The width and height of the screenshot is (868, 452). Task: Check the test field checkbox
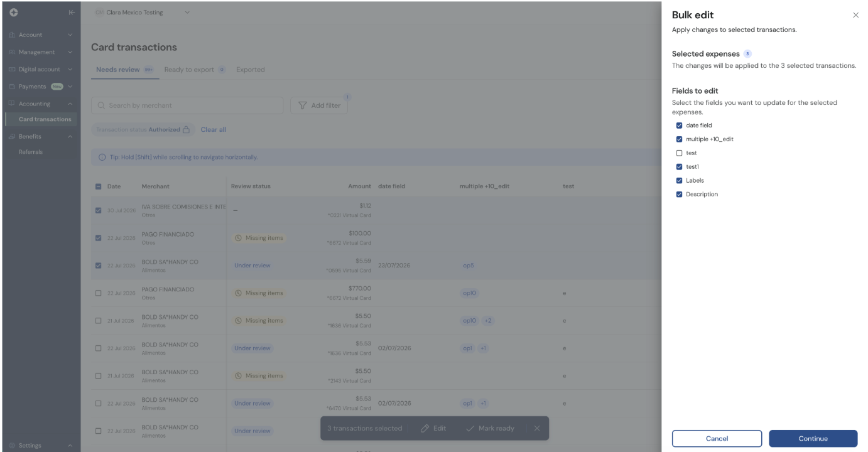pos(679,153)
